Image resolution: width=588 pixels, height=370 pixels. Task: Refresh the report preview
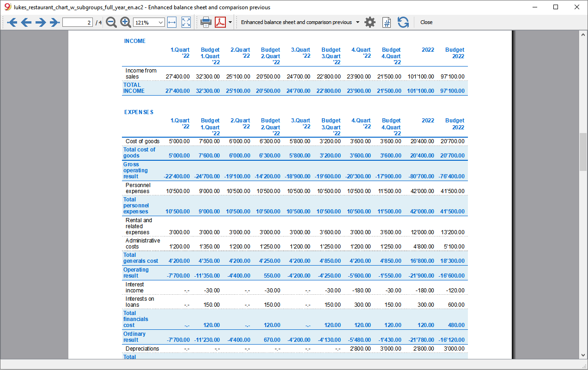403,22
